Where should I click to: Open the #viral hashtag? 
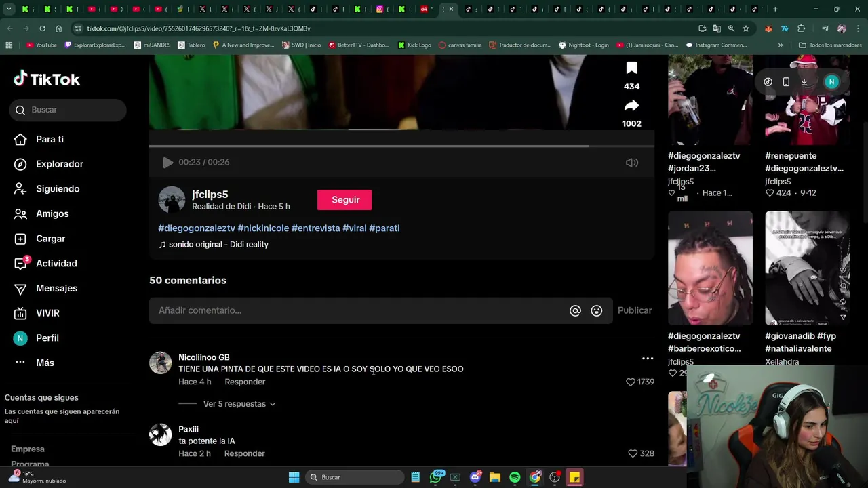click(355, 228)
